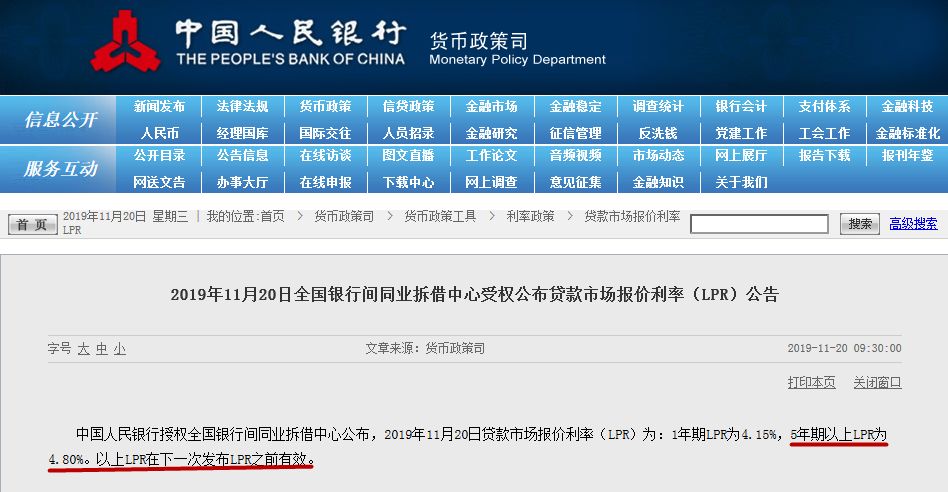Open the 金融标准化 page
This screenshot has width=948, height=492.
907,133
